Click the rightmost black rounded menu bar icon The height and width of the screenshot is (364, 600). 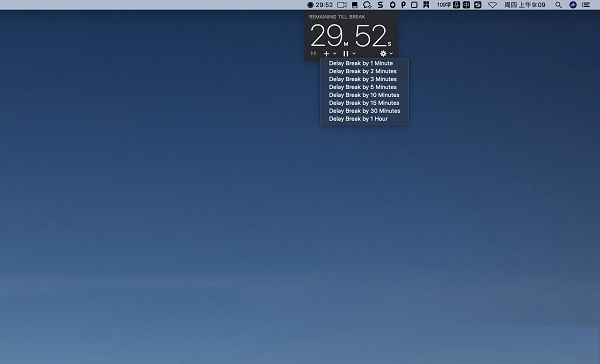coord(478,5)
